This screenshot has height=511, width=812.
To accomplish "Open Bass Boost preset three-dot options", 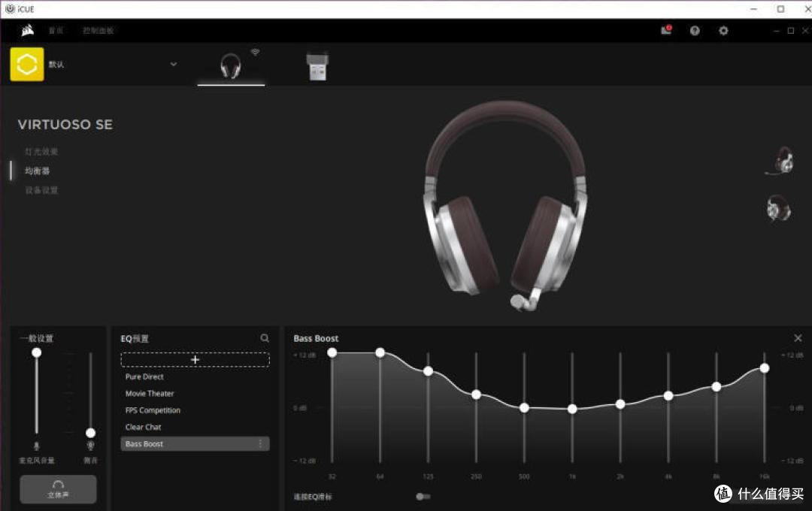I will 260,443.
